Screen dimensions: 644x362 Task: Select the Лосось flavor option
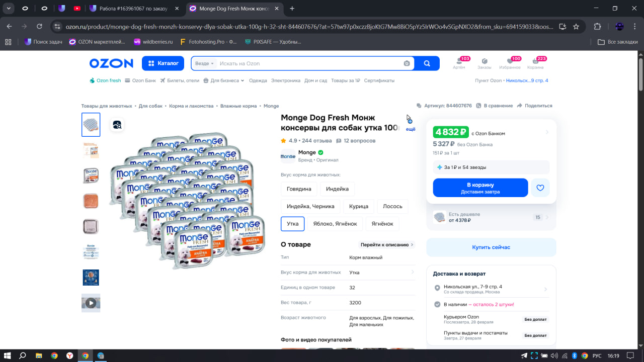point(392,206)
